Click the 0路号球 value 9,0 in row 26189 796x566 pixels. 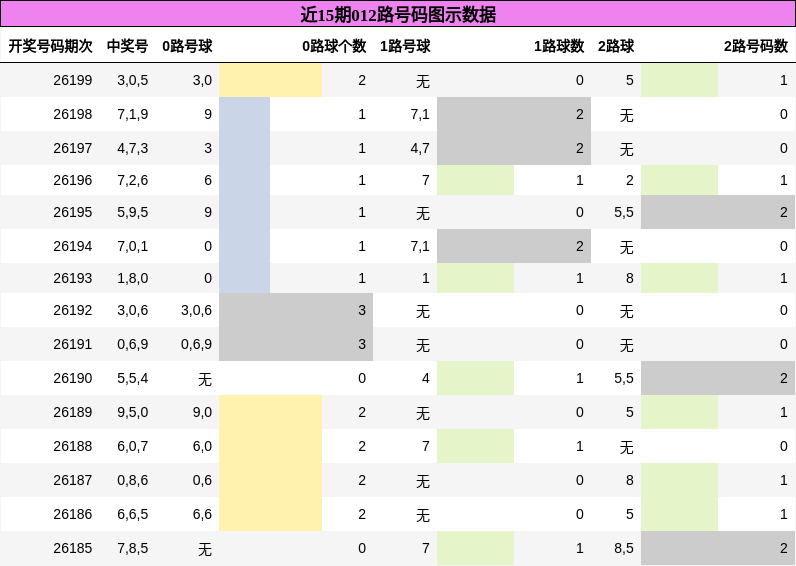coord(202,412)
